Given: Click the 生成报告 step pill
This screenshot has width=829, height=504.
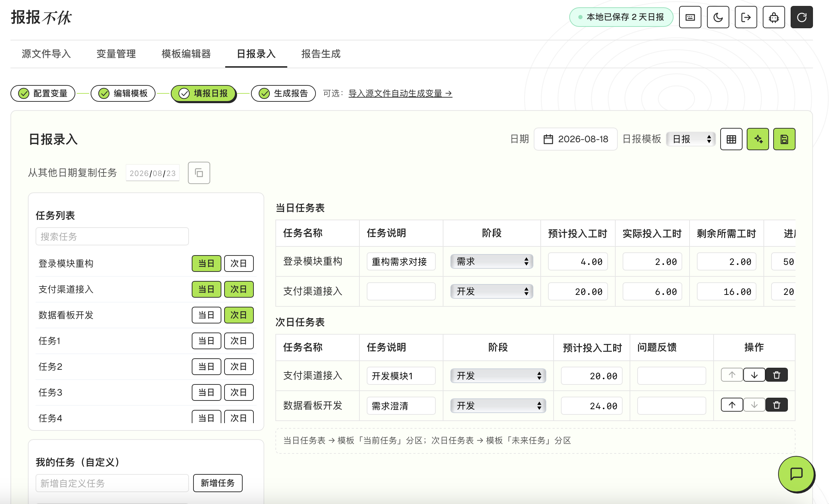Looking at the screenshot, I should [x=283, y=93].
